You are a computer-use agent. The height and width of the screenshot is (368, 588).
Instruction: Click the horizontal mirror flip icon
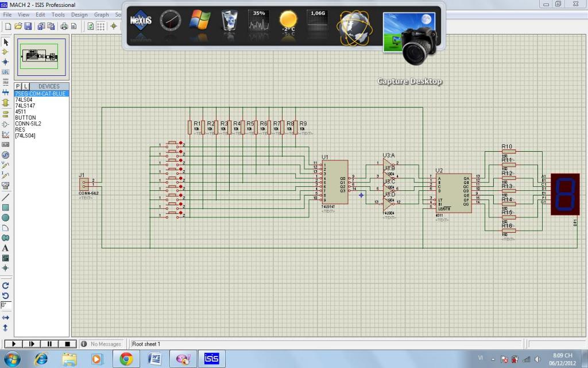pyautogui.click(x=6, y=317)
